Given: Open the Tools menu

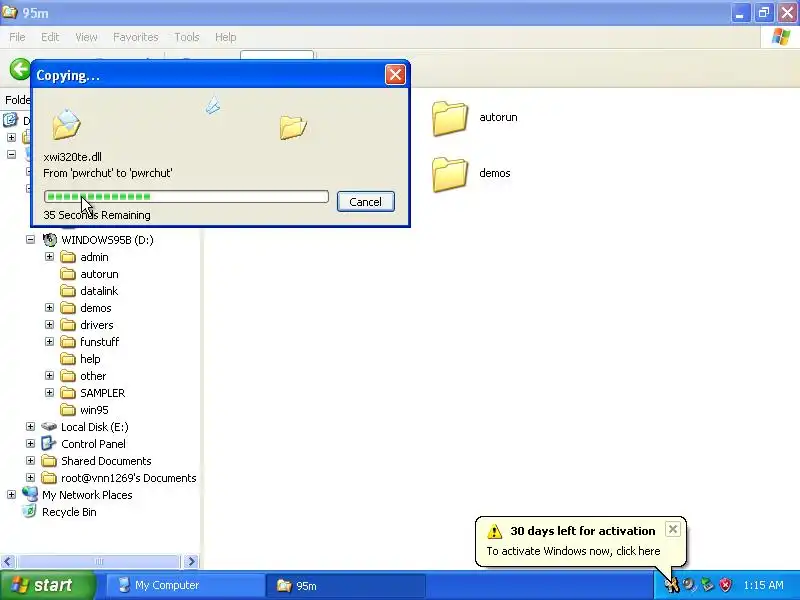Looking at the screenshot, I should coord(187,37).
